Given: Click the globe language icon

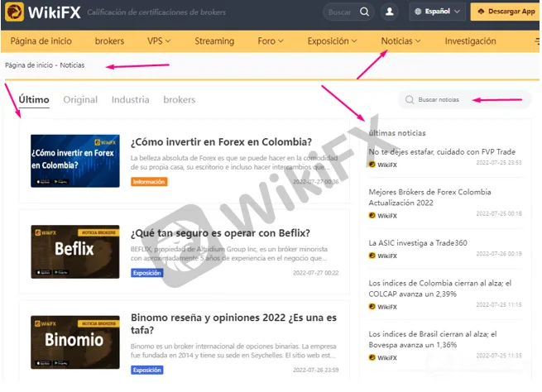Looking at the screenshot, I should tap(418, 12).
